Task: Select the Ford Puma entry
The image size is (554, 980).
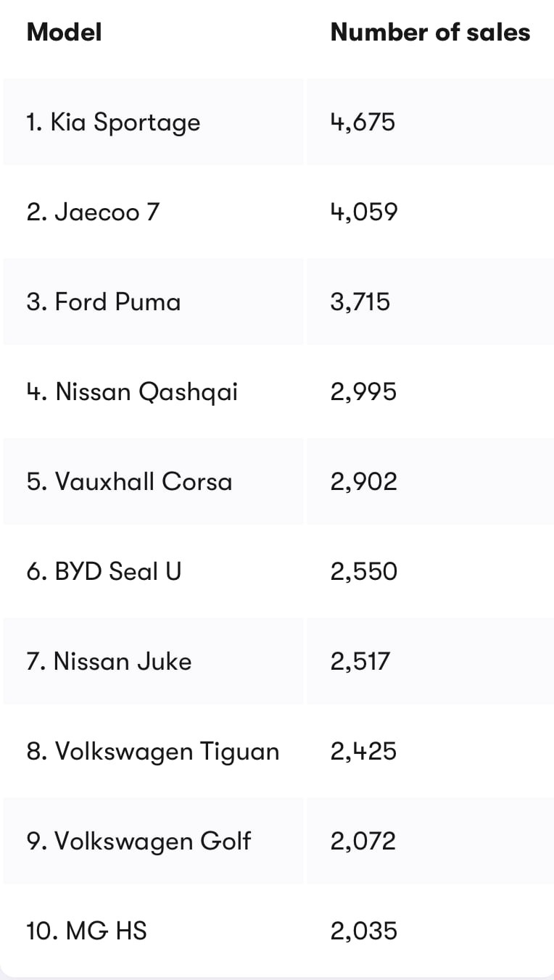Action: [104, 302]
